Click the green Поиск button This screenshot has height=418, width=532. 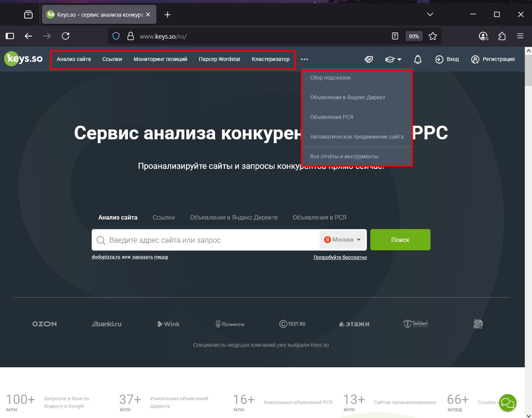(x=400, y=239)
